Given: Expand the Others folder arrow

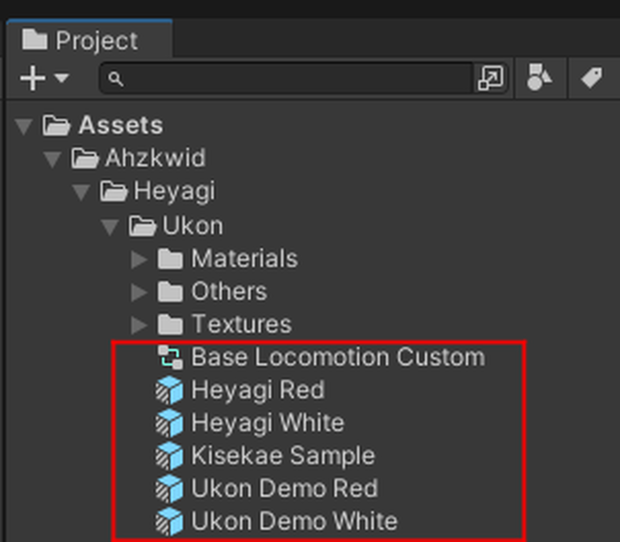Looking at the screenshot, I should [140, 292].
